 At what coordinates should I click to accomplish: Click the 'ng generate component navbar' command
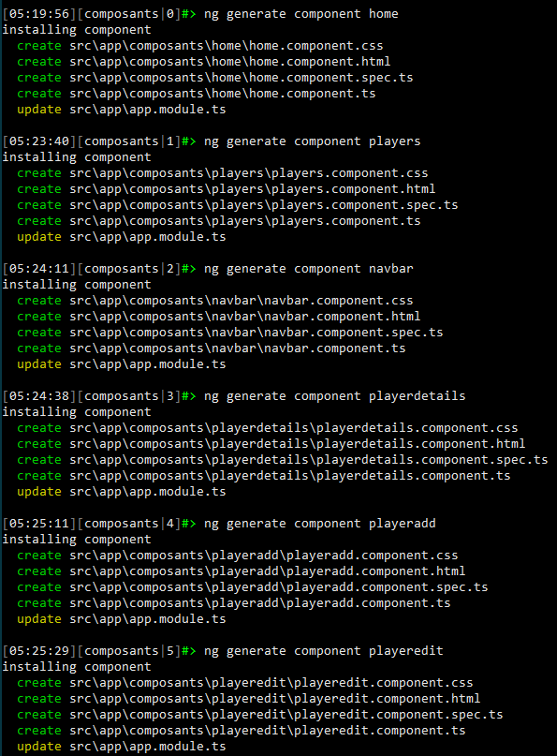point(308,269)
